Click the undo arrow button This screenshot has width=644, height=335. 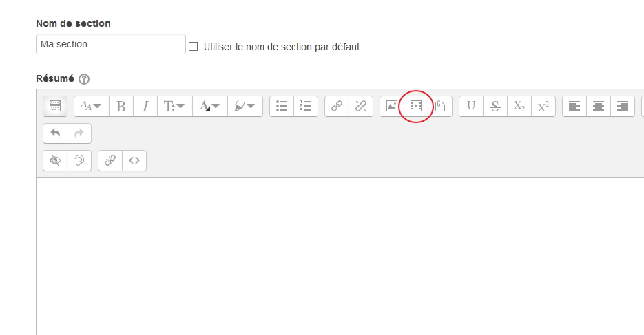(55, 133)
